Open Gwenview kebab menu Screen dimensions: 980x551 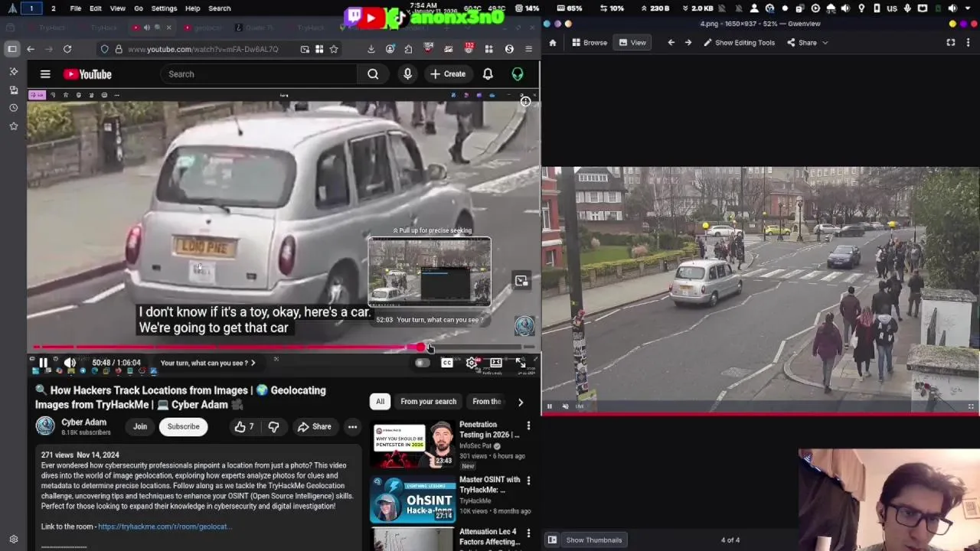coord(969,43)
